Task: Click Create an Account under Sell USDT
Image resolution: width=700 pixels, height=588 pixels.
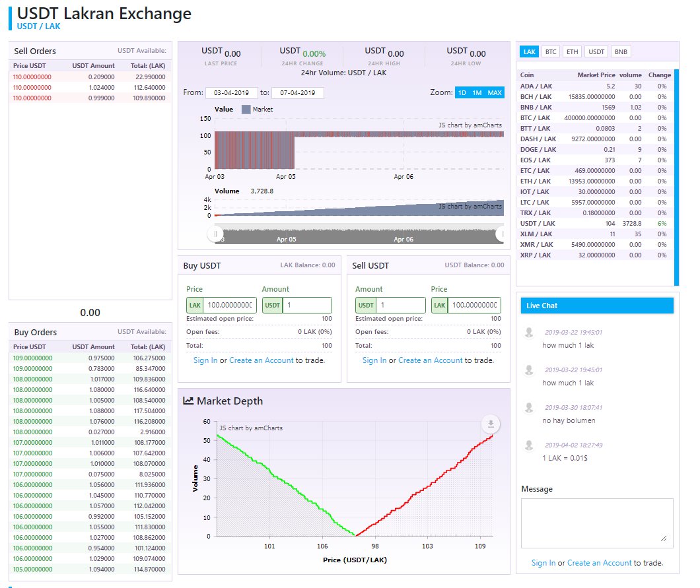Action: tap(431, 360)
